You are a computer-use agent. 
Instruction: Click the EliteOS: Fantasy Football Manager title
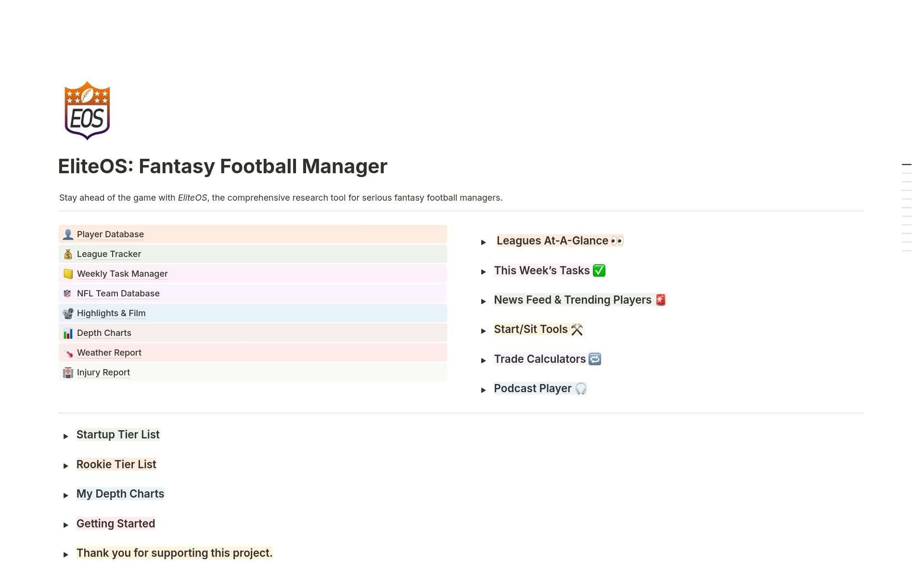click(x=222, y=167)
